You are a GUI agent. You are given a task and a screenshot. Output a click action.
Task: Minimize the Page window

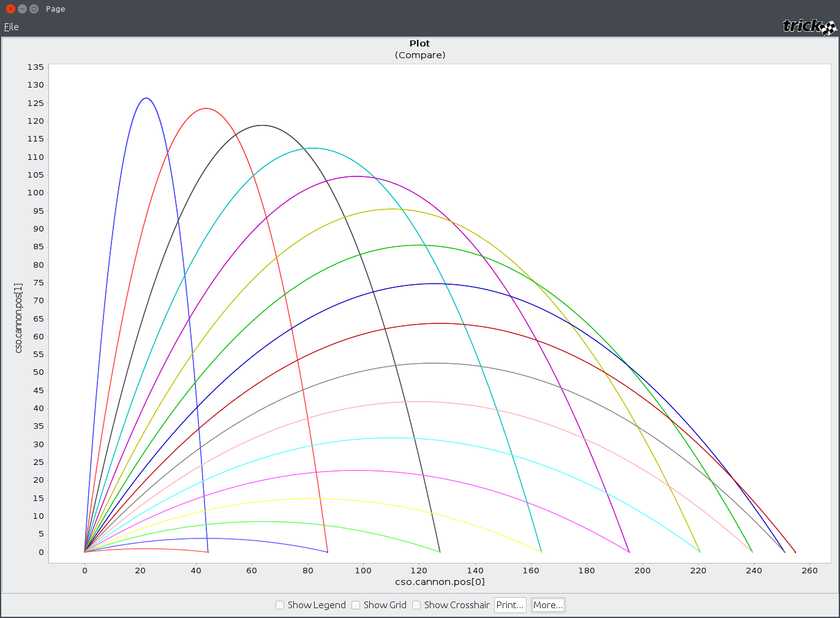click(x=22, y=9)
